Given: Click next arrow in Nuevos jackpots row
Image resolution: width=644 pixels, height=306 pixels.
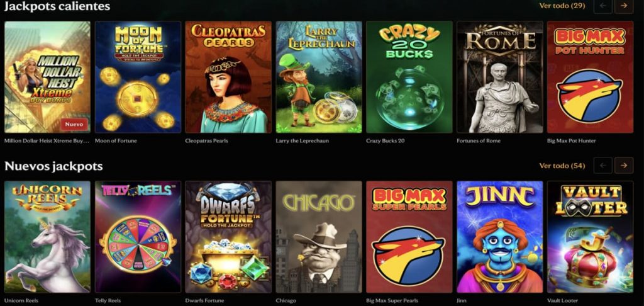Looking at the screenshot, I should pos(624,166).
